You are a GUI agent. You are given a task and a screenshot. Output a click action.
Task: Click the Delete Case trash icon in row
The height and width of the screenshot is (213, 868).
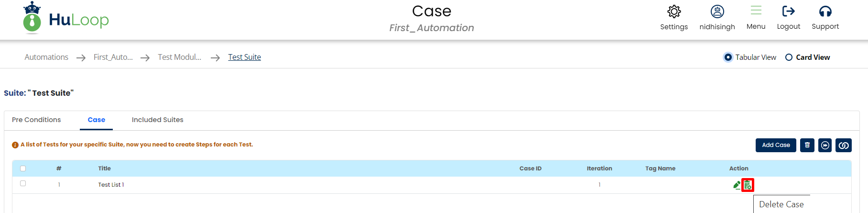click(748, 185)
